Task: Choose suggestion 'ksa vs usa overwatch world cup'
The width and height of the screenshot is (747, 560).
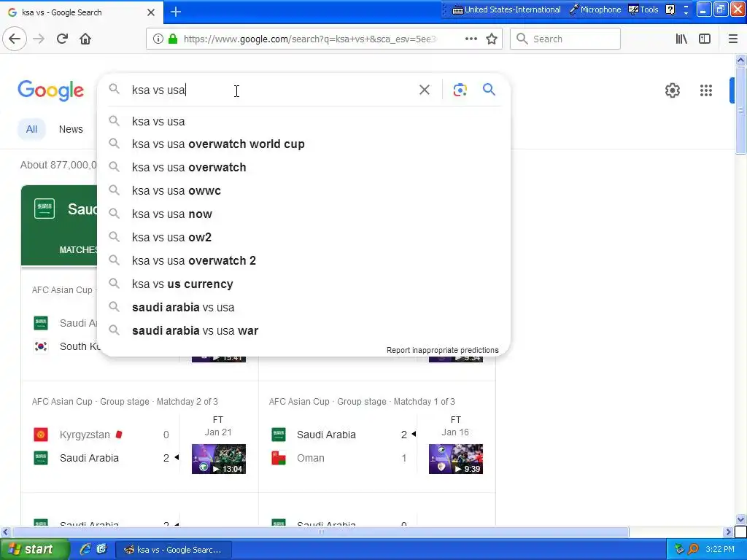Action: tap(304, 144)
